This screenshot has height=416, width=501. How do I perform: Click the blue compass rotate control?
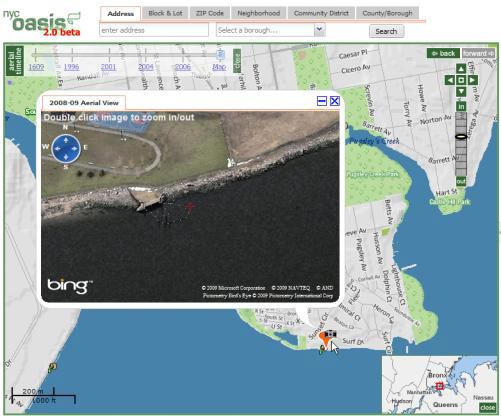[x=66, y=148]
